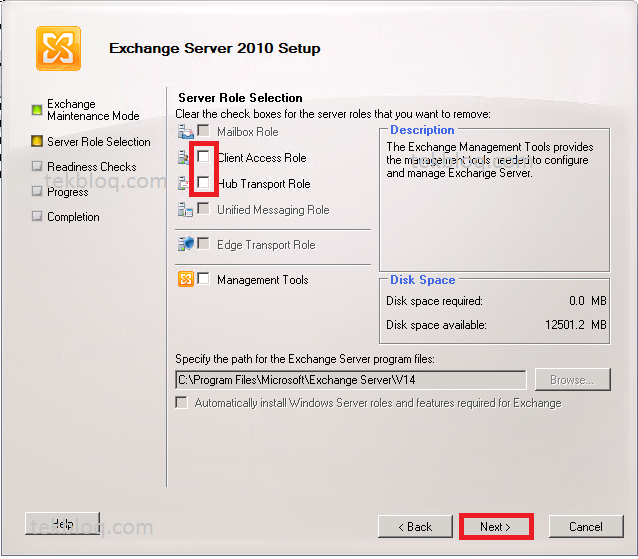Click the Exchange Server 2010 Setup title
638x559 pixels.
coord(215,48)
